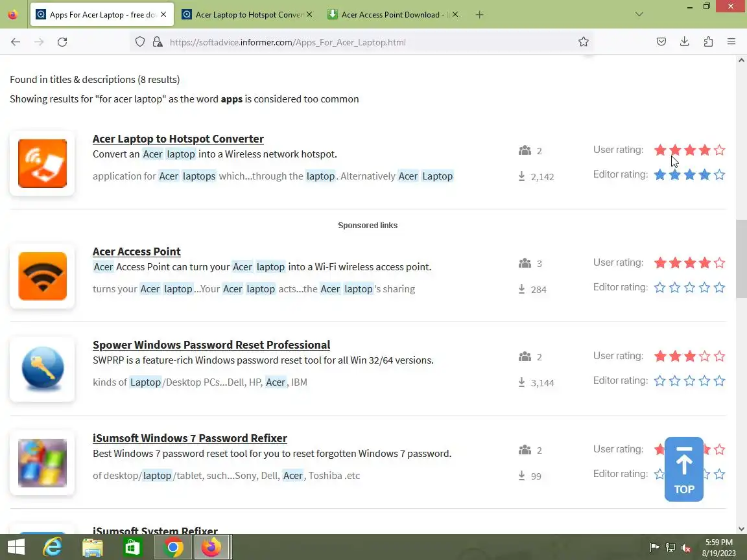Screen dimensions: 747x560
Task: Open the Windows Store taskbar icon
Action: point(132,547)
